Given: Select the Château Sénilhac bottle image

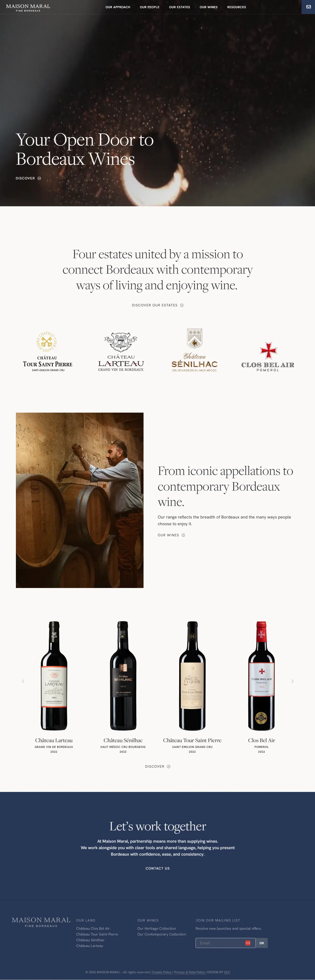Looking at the screenshot, I should [x=123, y=676].
